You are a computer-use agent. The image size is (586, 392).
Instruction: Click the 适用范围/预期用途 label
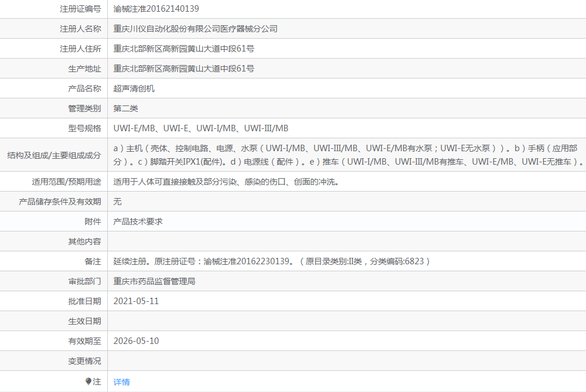[x=67, y=182]
